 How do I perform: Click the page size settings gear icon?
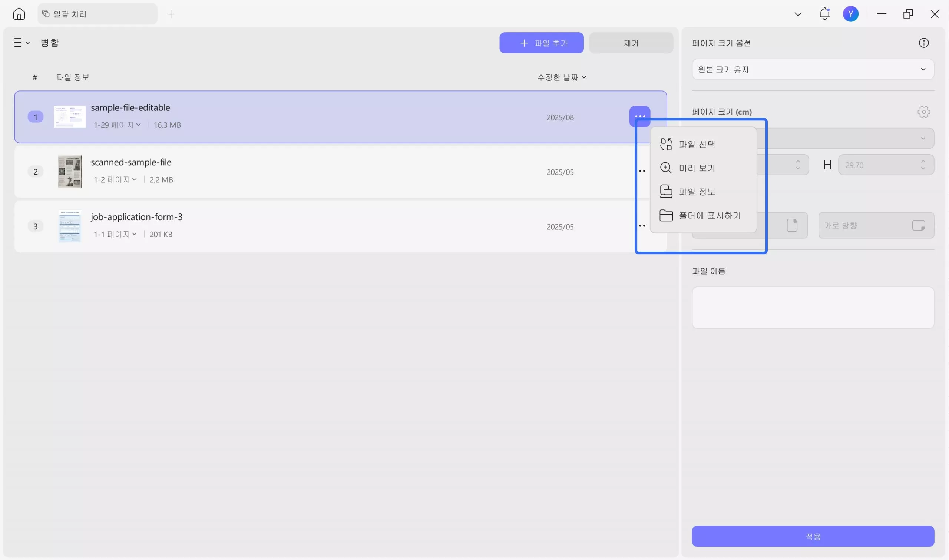pyautogui.click(x=923, y=112)
